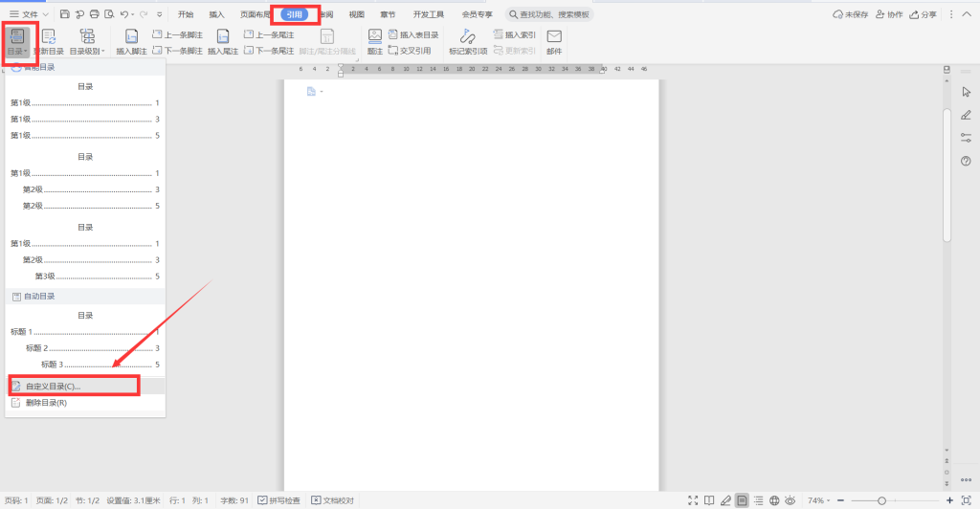This screenshot has height=509, width=980.
Task: Switch to the 插入 ribbon tab
Action: 217,14
